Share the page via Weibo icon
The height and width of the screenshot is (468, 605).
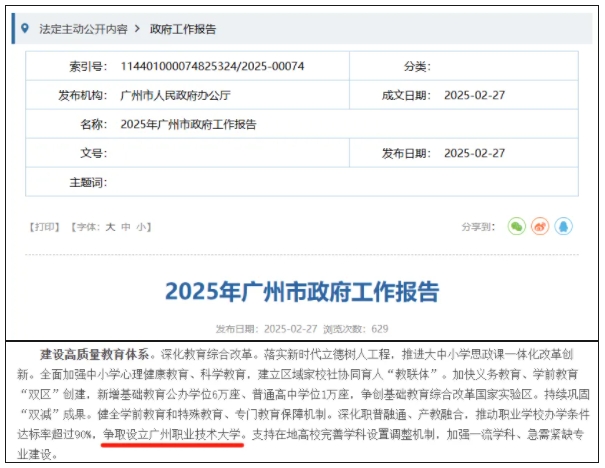540,226
